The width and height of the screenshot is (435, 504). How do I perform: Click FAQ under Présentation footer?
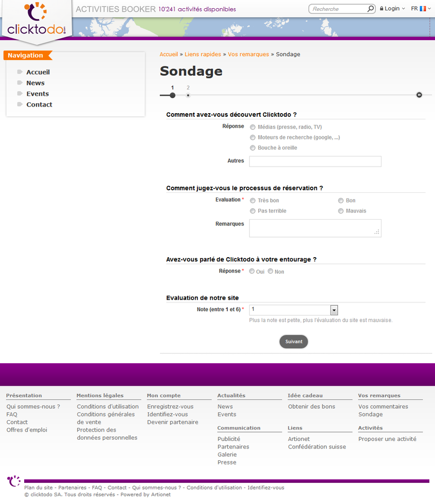pyautogui.click(x=12, y=415)
